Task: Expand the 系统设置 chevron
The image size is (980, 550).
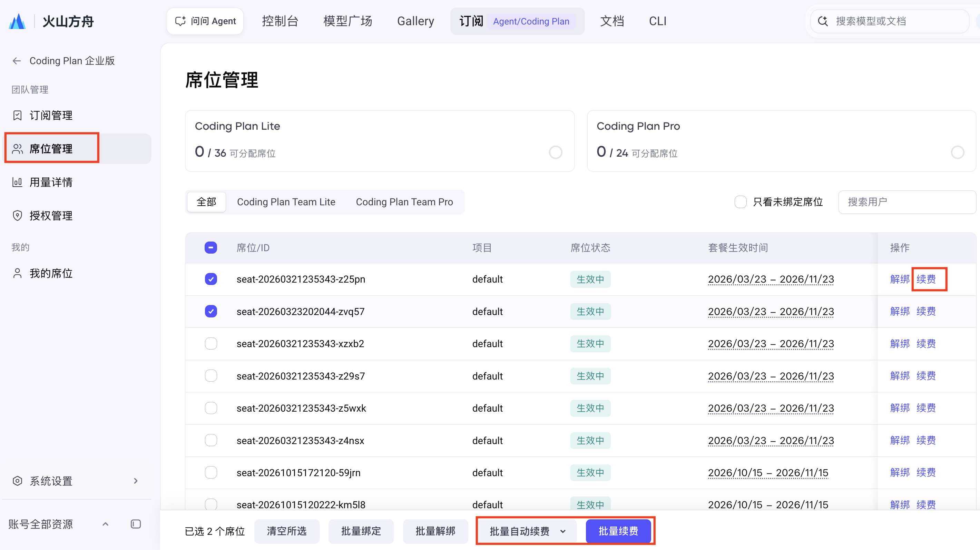Action: [x=136, y=481]
